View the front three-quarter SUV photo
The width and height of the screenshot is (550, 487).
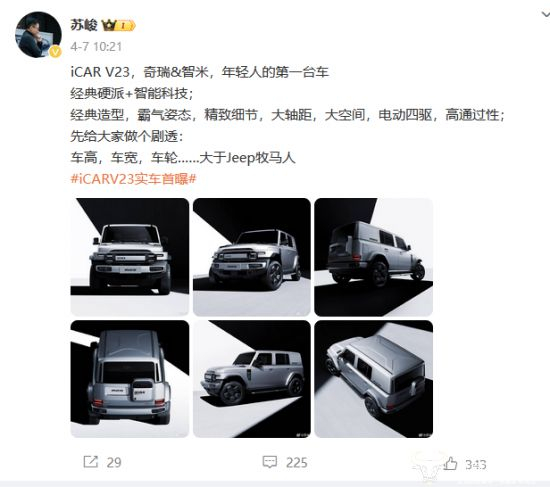252,257
